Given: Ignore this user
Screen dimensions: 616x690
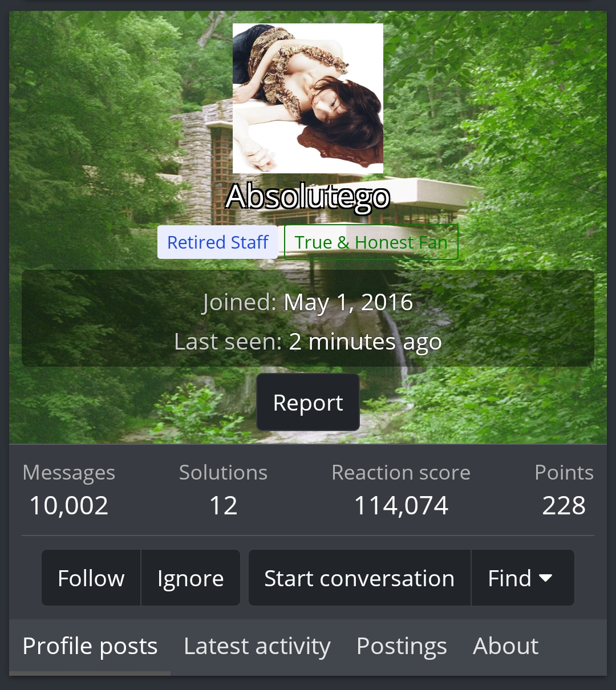Looking at the screenshot, I should click(x=191, y=578).
